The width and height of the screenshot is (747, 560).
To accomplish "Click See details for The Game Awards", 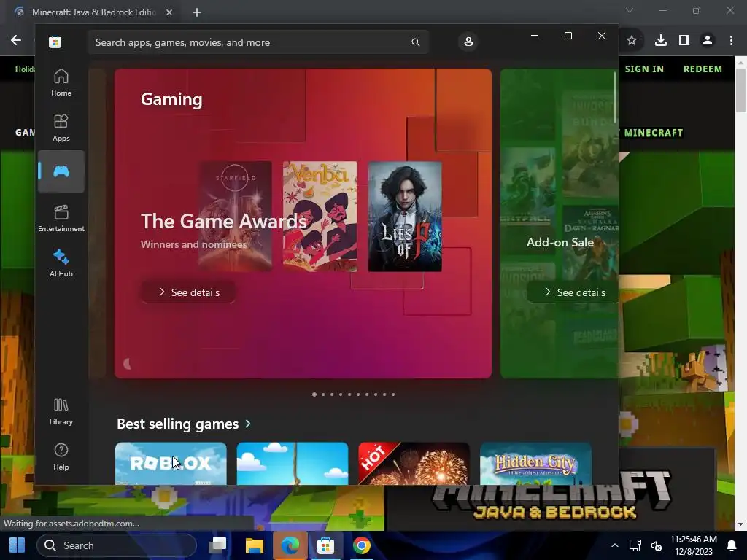I will pos(189,292).
